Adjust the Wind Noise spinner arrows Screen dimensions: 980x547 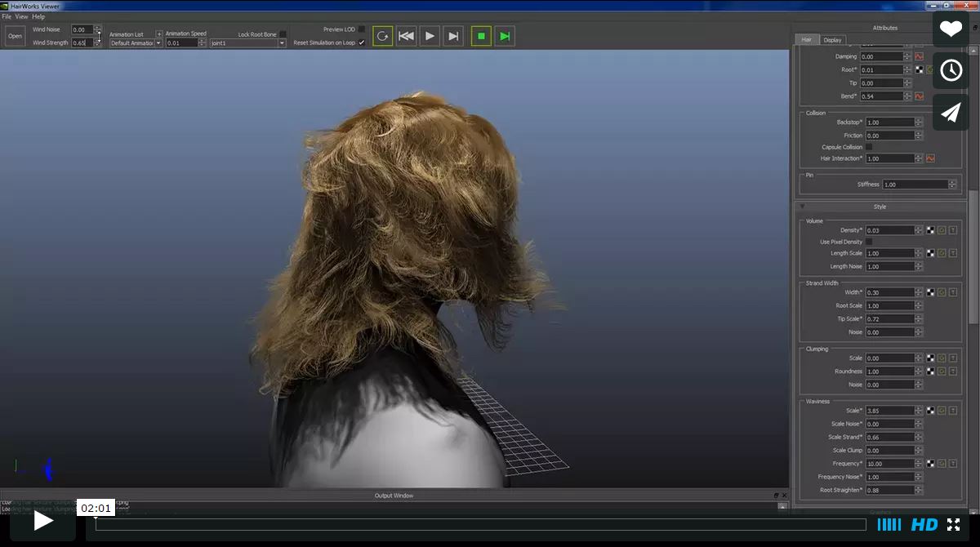[98, 29]
